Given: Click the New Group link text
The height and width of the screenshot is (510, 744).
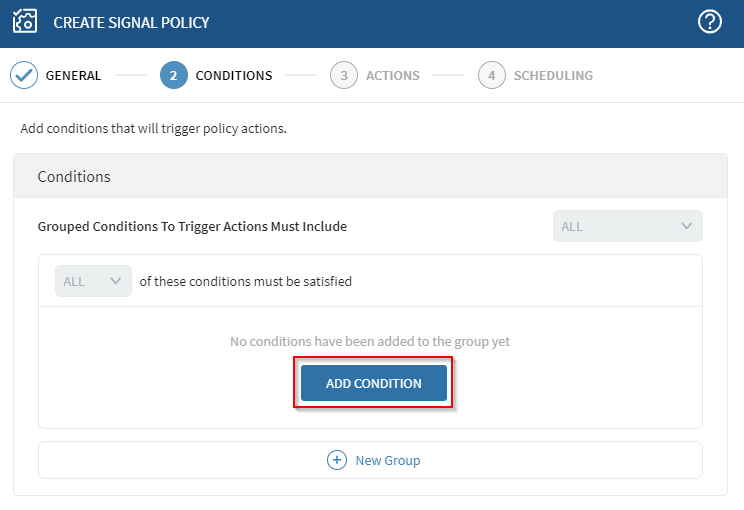Looking at the screenshot, I should (388, 460).
